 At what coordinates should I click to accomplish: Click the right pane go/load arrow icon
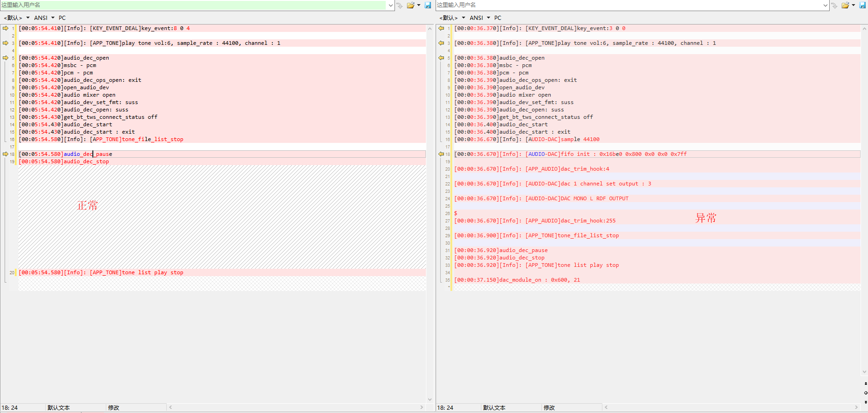pyautogui.click(x=834, y=6)
